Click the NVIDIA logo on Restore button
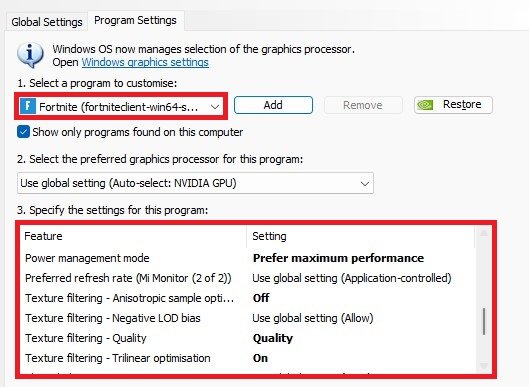 (425, 105)
